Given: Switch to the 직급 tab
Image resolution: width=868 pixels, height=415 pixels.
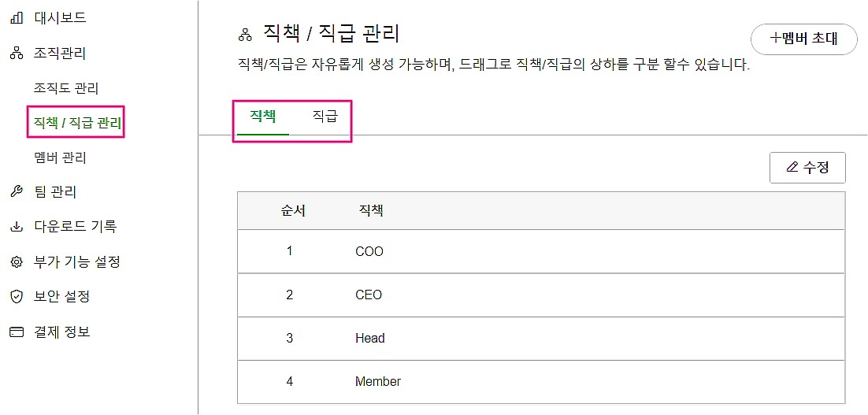Looking at the screenshot, I should tap(325, 117).
